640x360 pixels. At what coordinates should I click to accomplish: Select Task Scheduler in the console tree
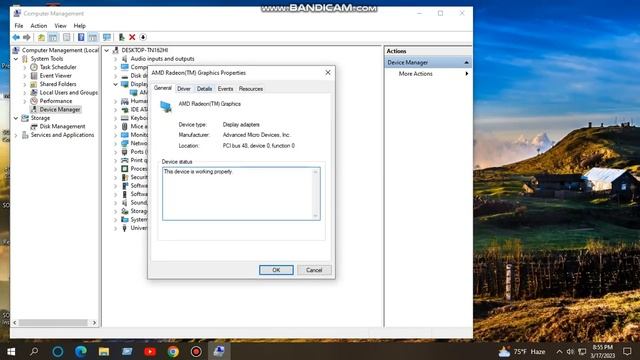[58, 67]
